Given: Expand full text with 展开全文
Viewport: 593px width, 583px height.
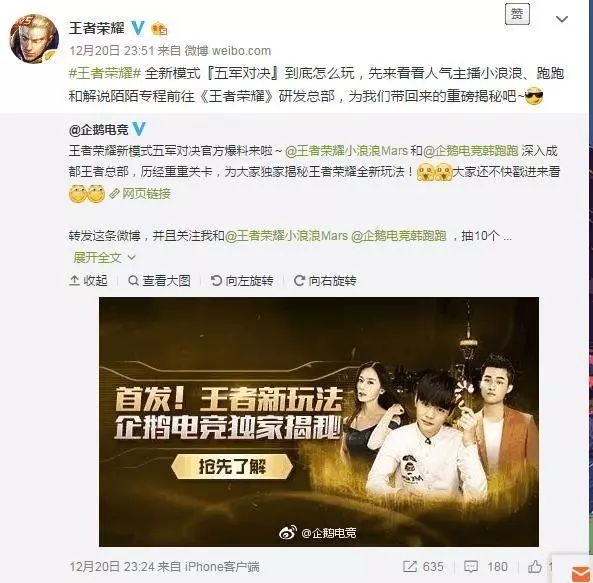Looking at the screenshot, I should pos(104,257).
